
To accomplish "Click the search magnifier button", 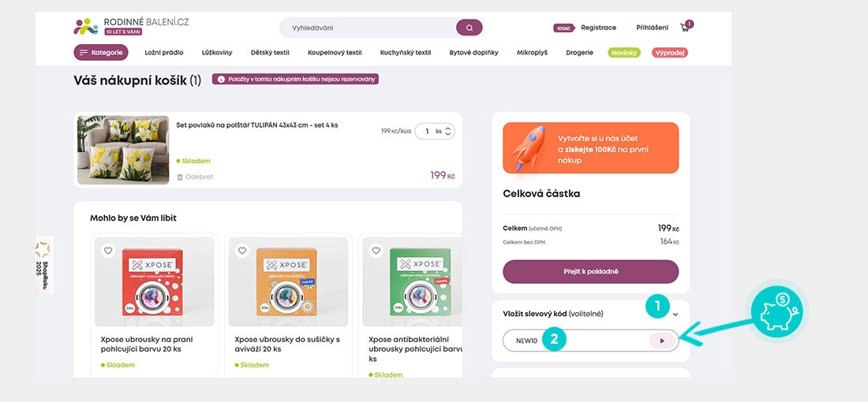I will (x=469, y=28).
